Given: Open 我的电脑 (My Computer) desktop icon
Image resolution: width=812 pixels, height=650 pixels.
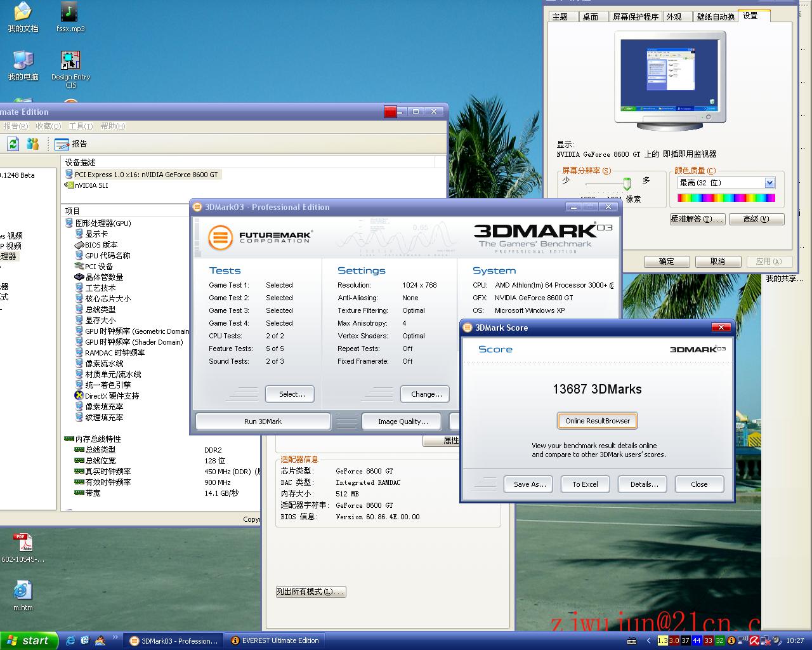Looking at the screenshot, I should click(x=23, y=61).
